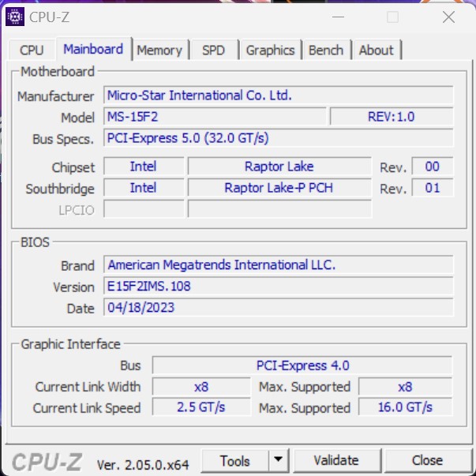Open the Memory tab

click(x=159, y=51)
